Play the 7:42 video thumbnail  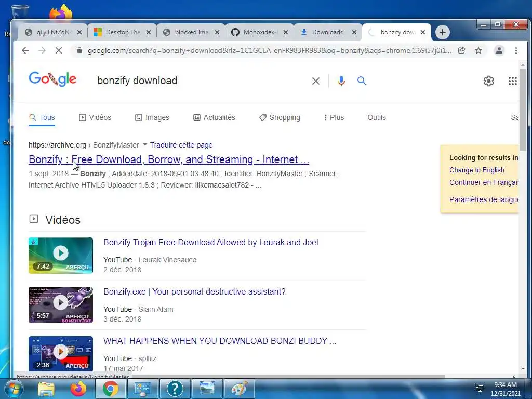61,255
